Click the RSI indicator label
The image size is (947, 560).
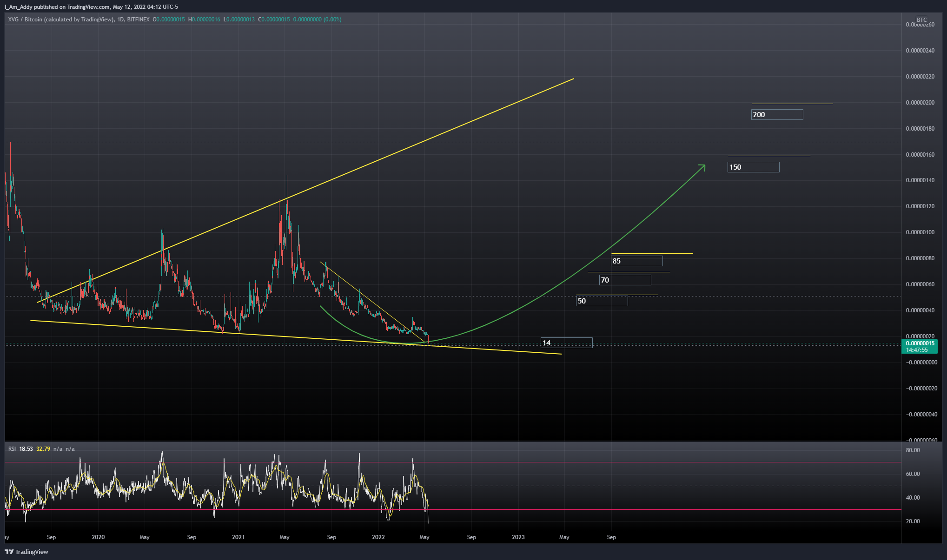tap(12, 449)
